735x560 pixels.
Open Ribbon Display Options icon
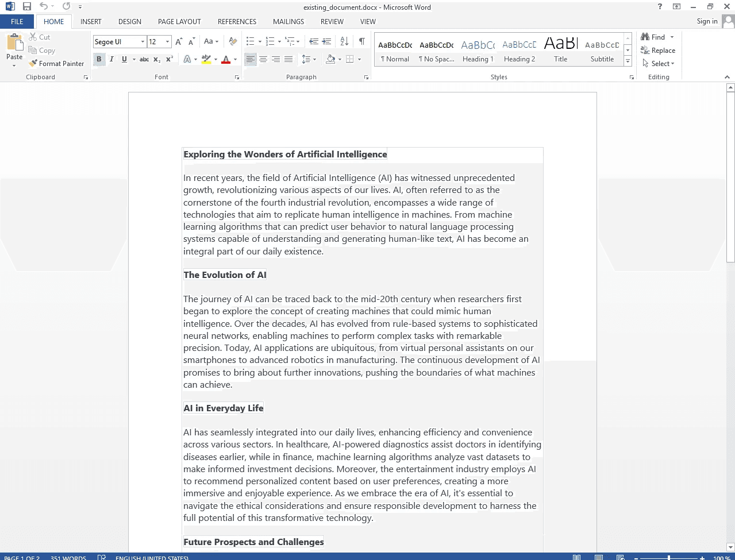click(677, 7)
